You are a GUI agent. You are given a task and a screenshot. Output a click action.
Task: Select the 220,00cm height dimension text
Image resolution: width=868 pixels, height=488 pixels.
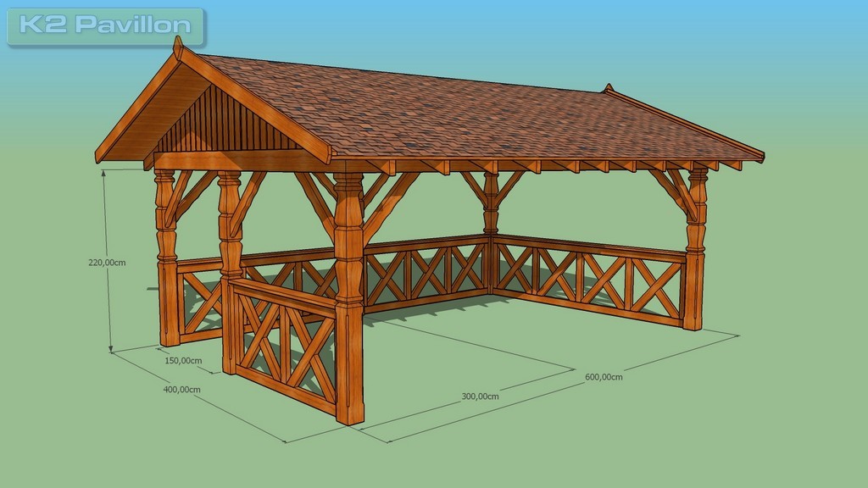click(107, 263)
